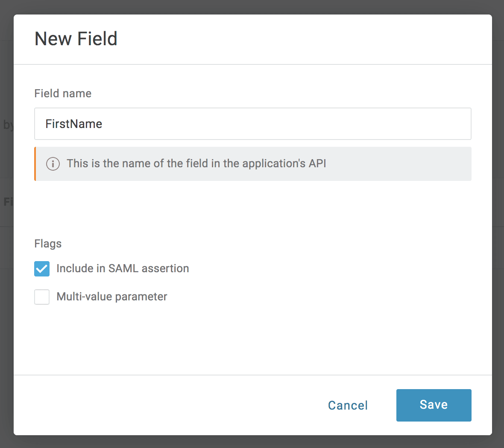Click the "Flags" section heading
Viewport: 504px width, 448px height.
pyautogui.click(x=48, y=244)
